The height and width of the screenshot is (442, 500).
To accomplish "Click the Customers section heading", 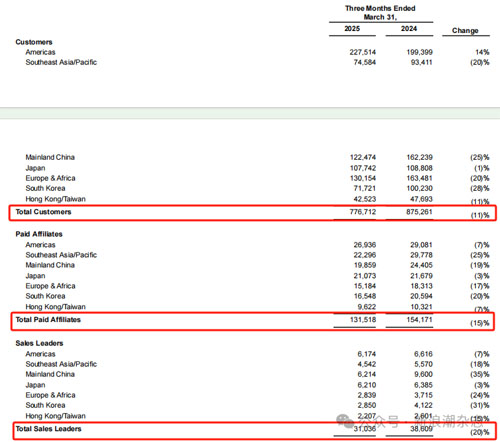I will pyautogui.click(x=34, y=42).
